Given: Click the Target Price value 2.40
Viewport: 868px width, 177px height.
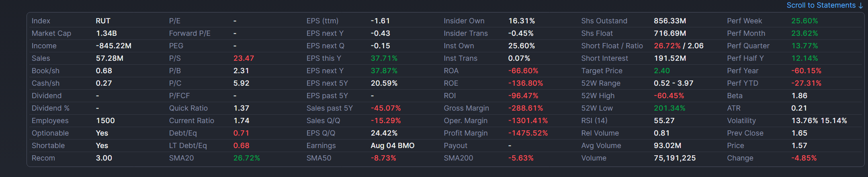Looking at the screenshot, I should (x=662, y=71).
